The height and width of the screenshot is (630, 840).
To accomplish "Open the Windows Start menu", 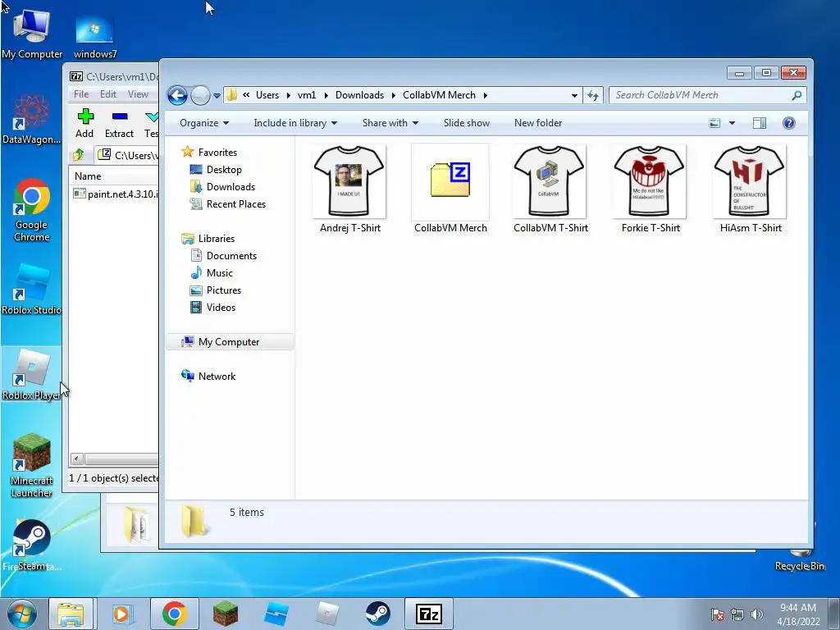I will (x=22, y=614).
